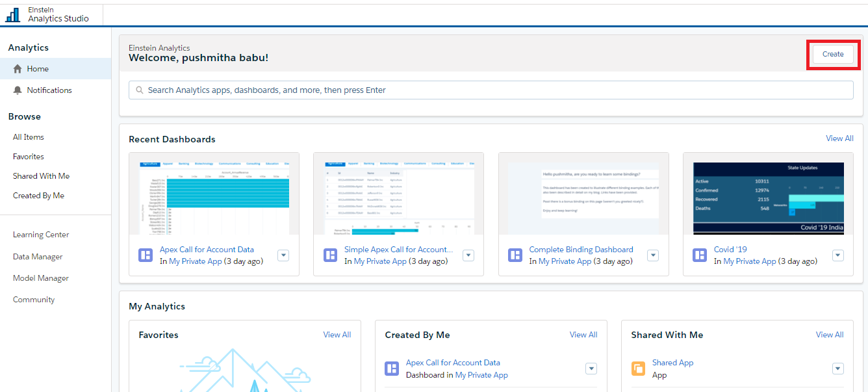View All recent dashboards
Image resolution: width=868 pixels, height=392 pixels.
tap(839, 138)
